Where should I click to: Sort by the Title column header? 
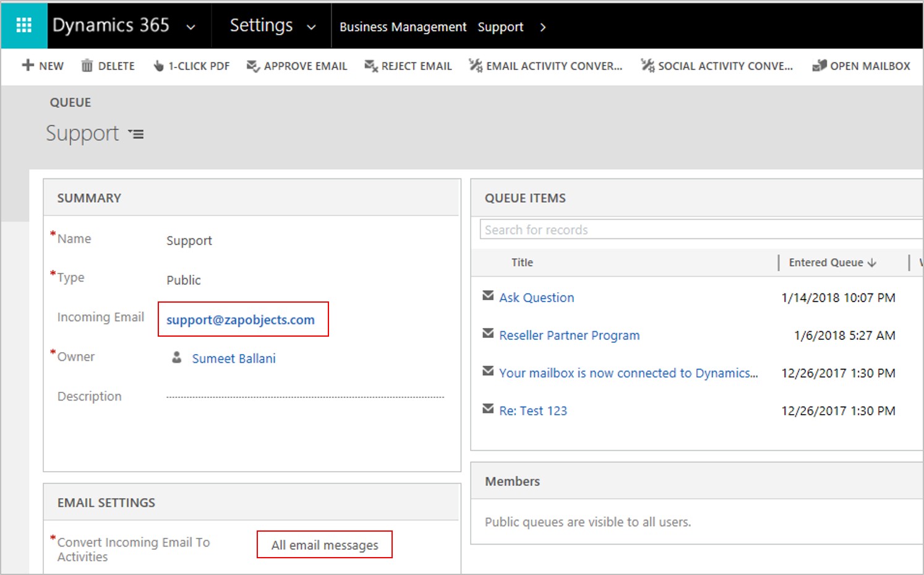(x=522, y=262)
